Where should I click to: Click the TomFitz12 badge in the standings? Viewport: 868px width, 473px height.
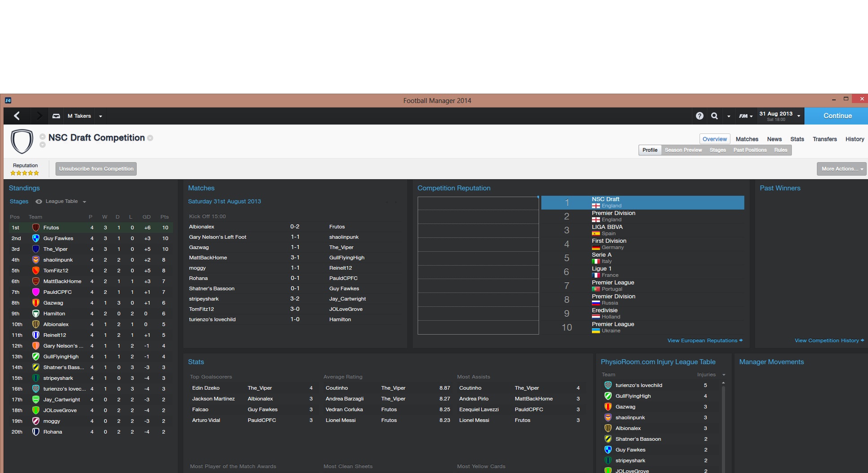pos(36,271)
